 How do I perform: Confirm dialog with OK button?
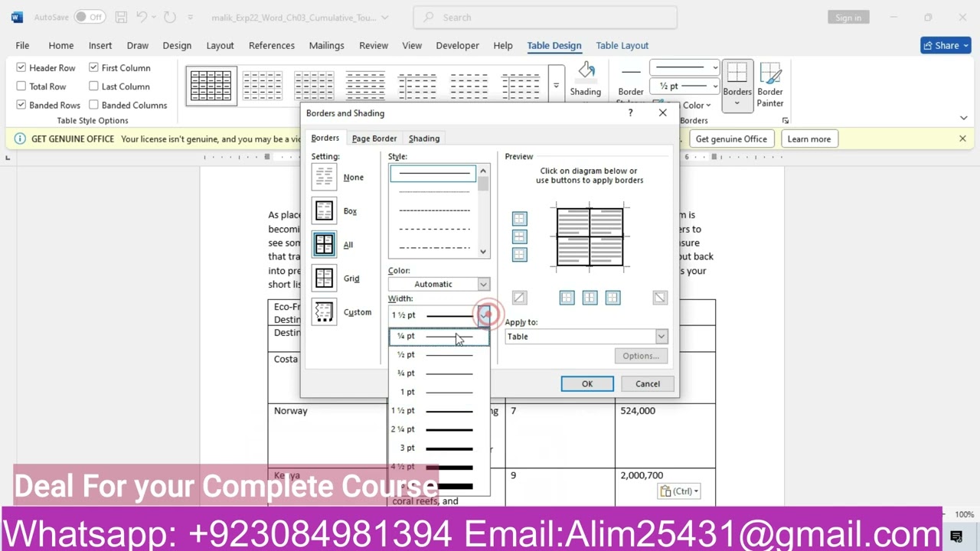587,384
